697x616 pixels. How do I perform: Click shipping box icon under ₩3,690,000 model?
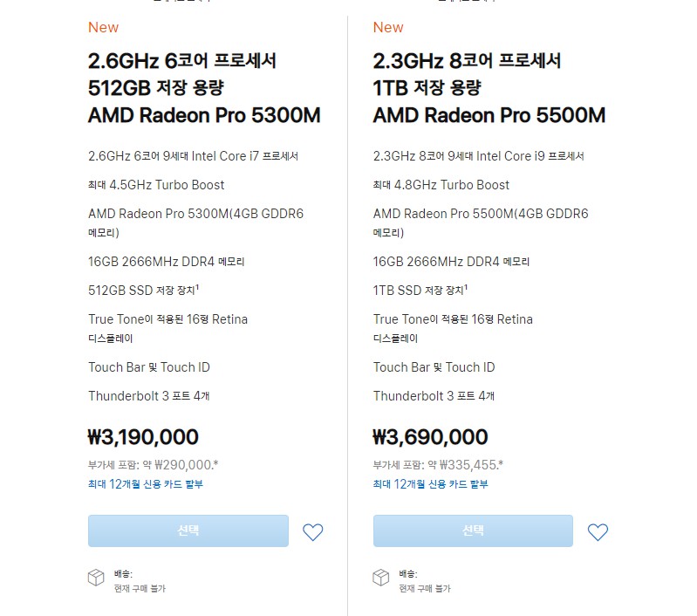tap(381, 578)
